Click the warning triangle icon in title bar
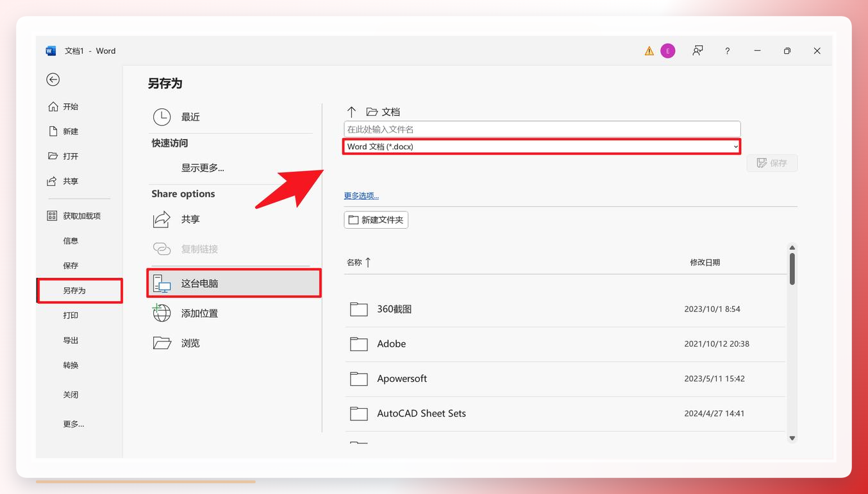This screenshot has width=868, height=494. [649, 51]
